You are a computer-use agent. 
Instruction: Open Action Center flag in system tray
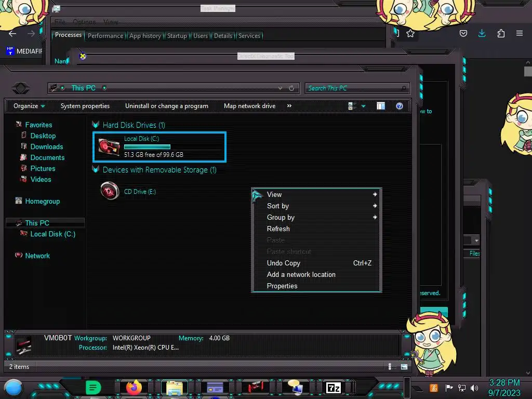coord(449,388)
